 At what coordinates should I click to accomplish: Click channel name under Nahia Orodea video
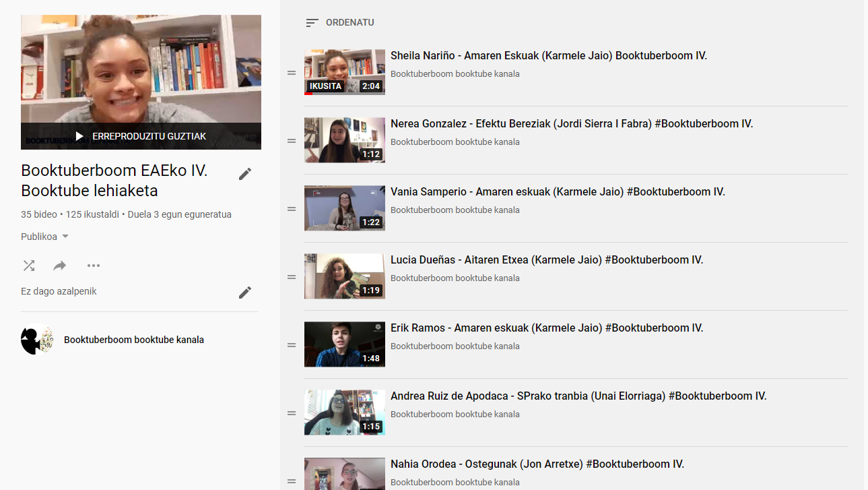point(455,483)
